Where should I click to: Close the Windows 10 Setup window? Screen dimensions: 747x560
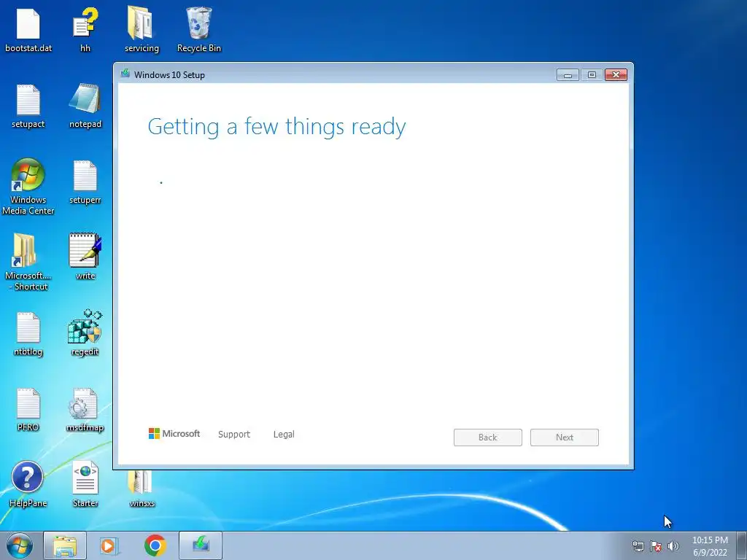616,75
